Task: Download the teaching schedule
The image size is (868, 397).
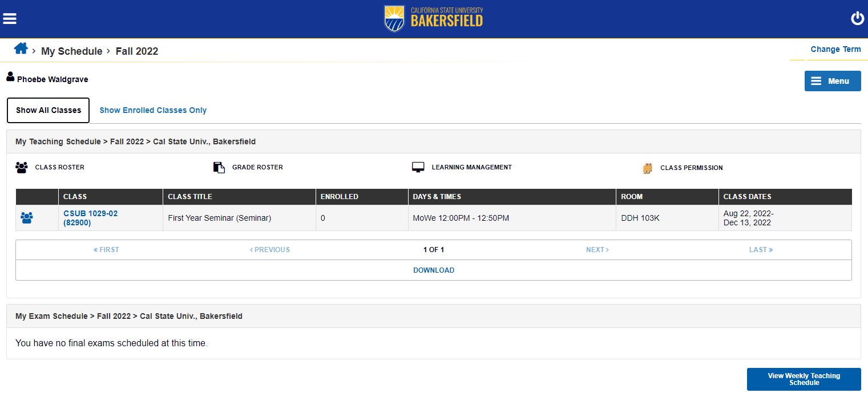Action: (x=434, y=270)
